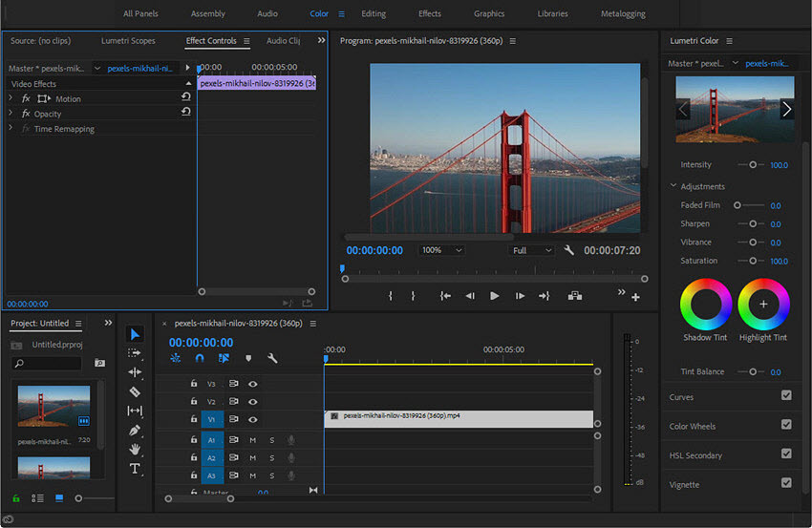Disable the HSL Secondary checkbox

(786, 454)
